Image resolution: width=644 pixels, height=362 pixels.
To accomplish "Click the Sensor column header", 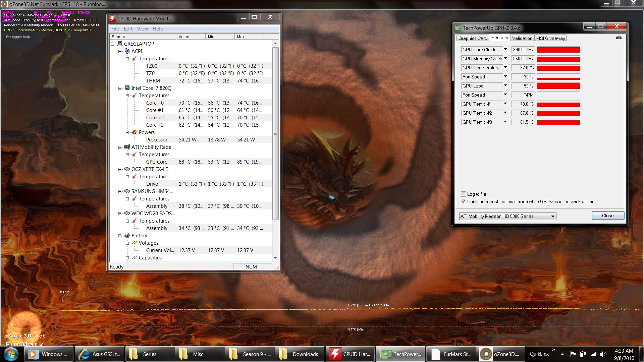I will tap(143, 37).
